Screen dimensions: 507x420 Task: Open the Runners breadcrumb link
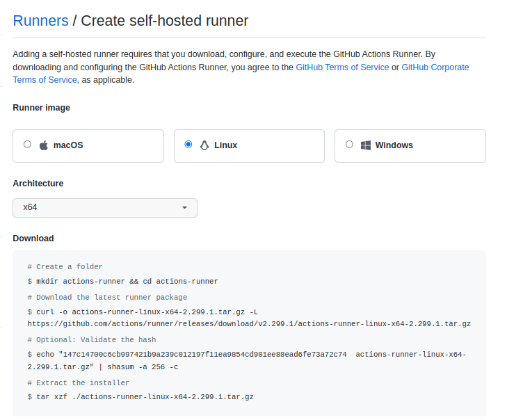pyautogui.click(x=40, y=21)
